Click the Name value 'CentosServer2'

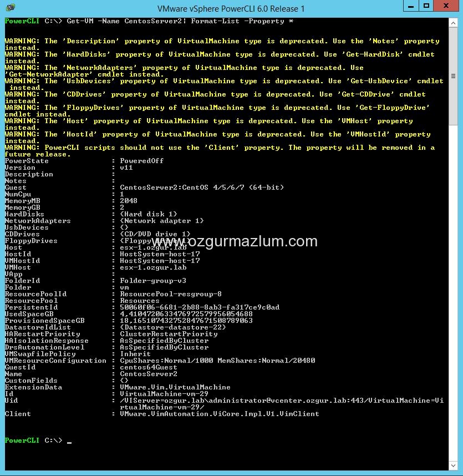(149, 374)
